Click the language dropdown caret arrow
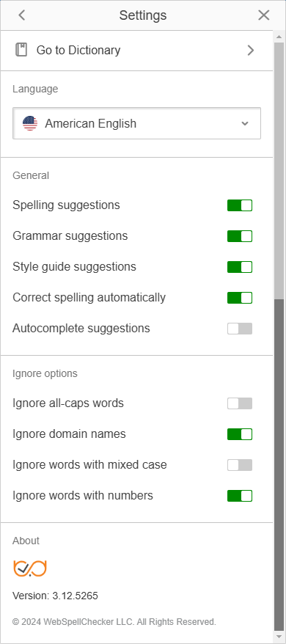Screen dimensions: 286x644 point(245,123)
